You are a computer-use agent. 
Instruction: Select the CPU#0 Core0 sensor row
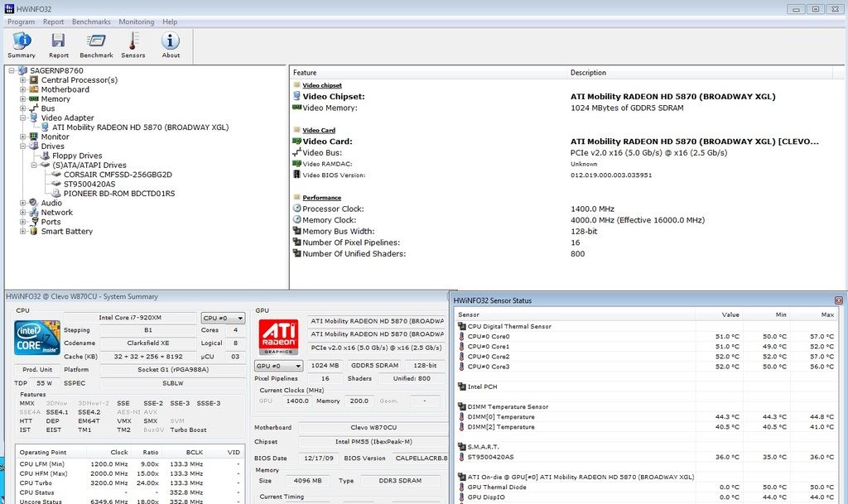click(646, 337)
